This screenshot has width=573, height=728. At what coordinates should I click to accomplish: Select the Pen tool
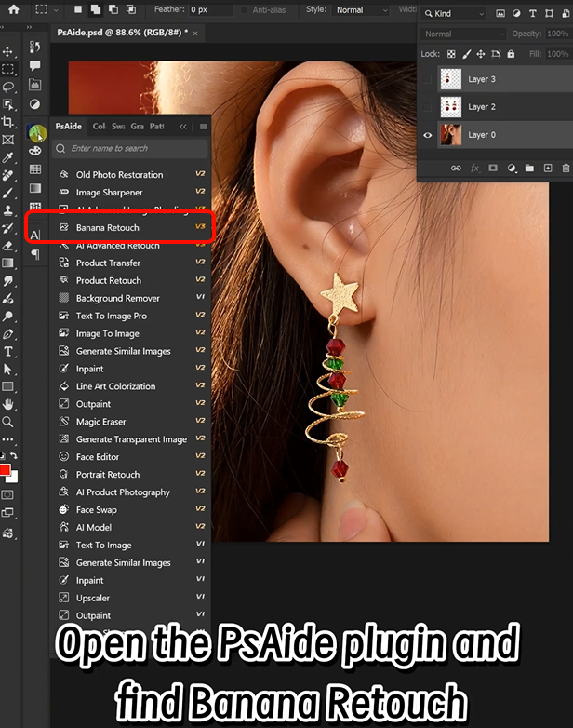pyautogui.click(x=7, y=334)
